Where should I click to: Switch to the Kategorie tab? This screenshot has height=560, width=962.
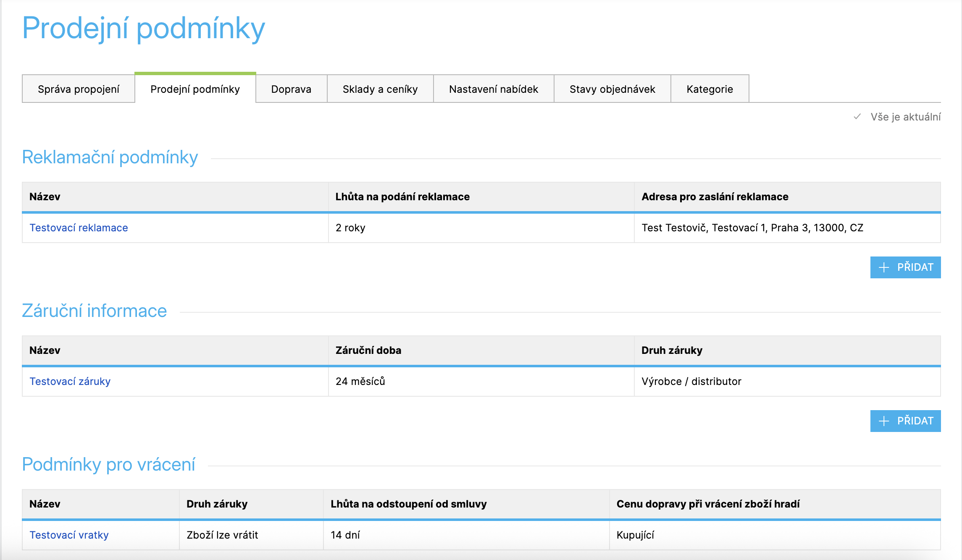pos(710,89)
